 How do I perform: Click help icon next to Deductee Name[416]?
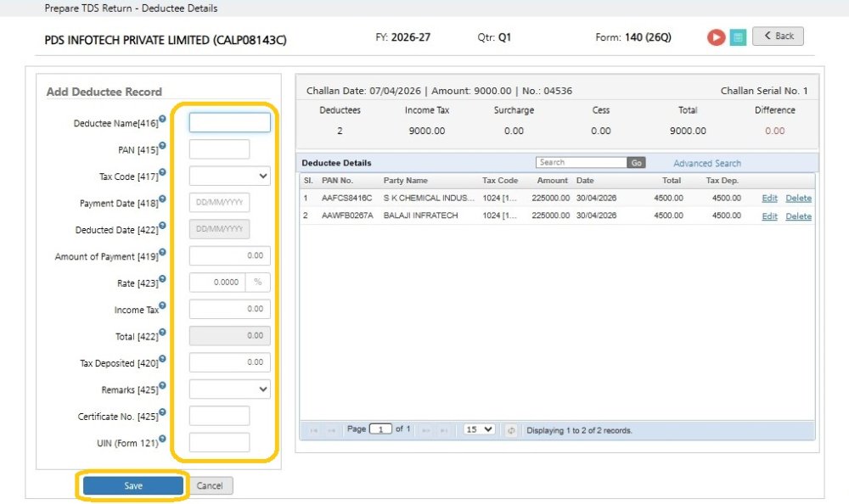click(162, 119)
